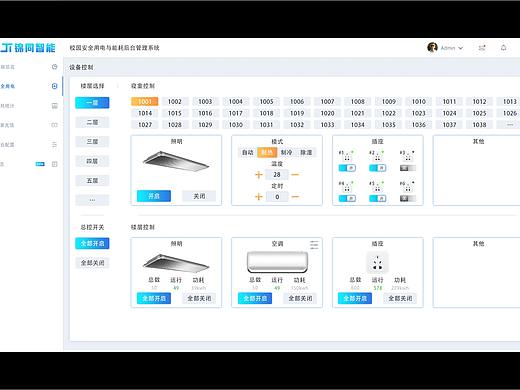Click the chart sidebar icon
The width and height of the screenshot is (520, 390).
click(54, 106)
